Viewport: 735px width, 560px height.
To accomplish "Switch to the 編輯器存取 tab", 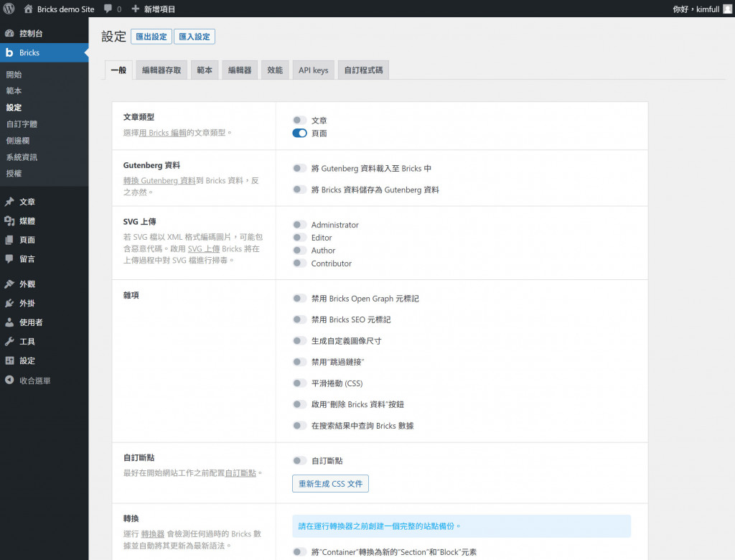I will [161, 70].
